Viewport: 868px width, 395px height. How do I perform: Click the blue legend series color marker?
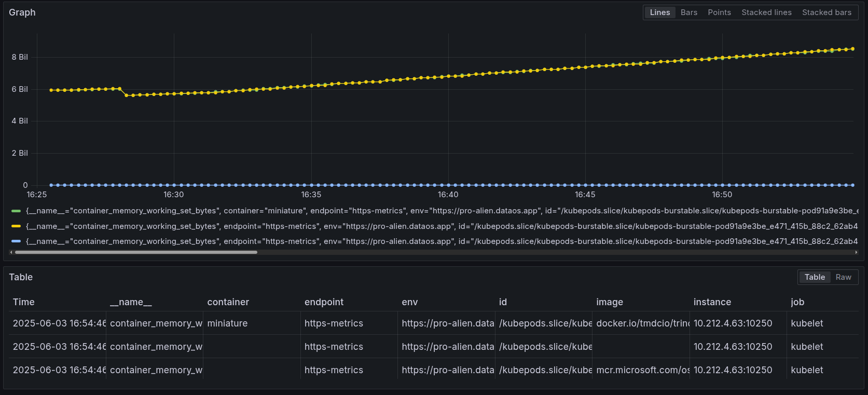coord(16,241)
